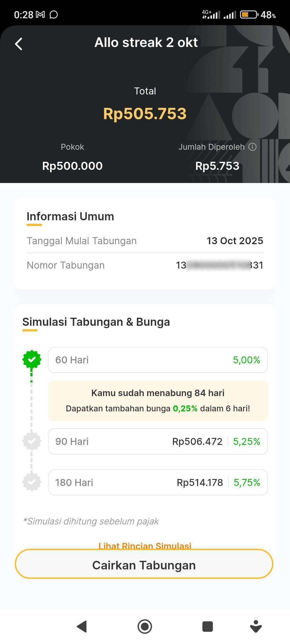Select the 90 Hari simulation row

tap(158, 441)
